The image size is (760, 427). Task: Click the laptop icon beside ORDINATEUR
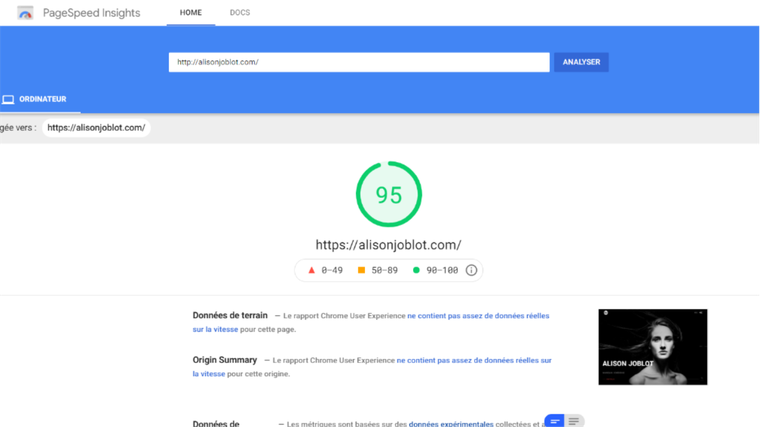pyautogui.click(x=8, y=99)
